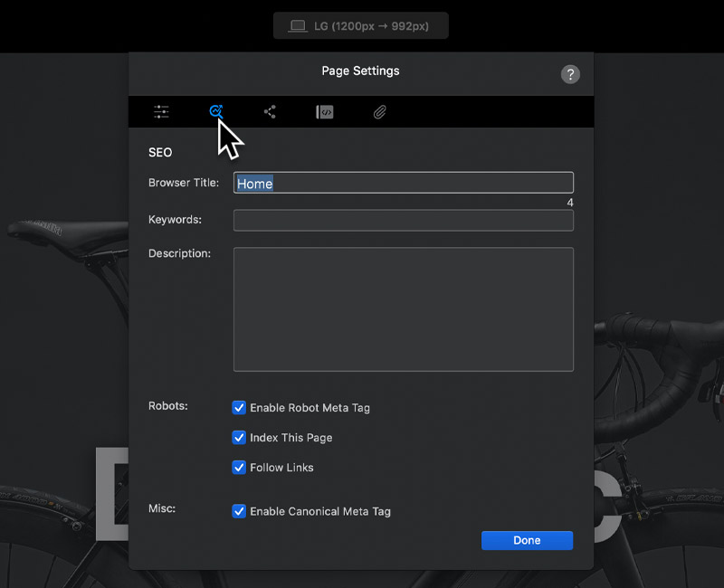Switch to the Code tab icon
The width and height of the screenshot is (724, 588).
pyautogui.click(x=325, y=111)
